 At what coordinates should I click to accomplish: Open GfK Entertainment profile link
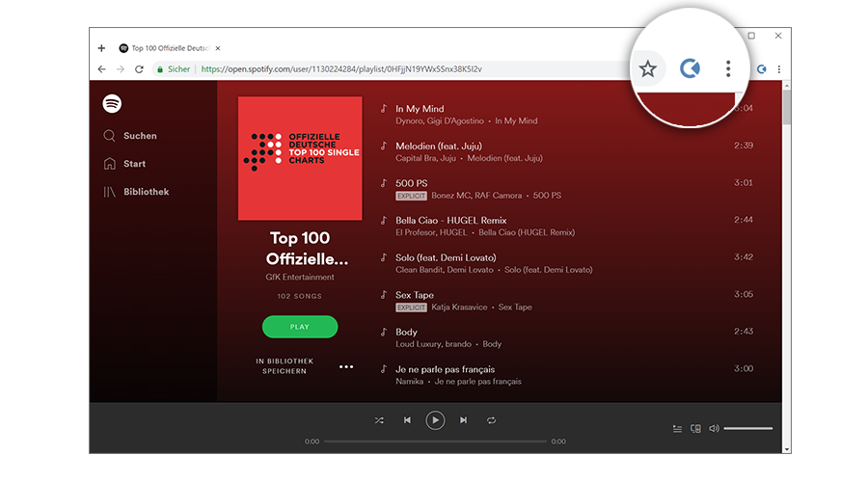(x=300, y=277)
